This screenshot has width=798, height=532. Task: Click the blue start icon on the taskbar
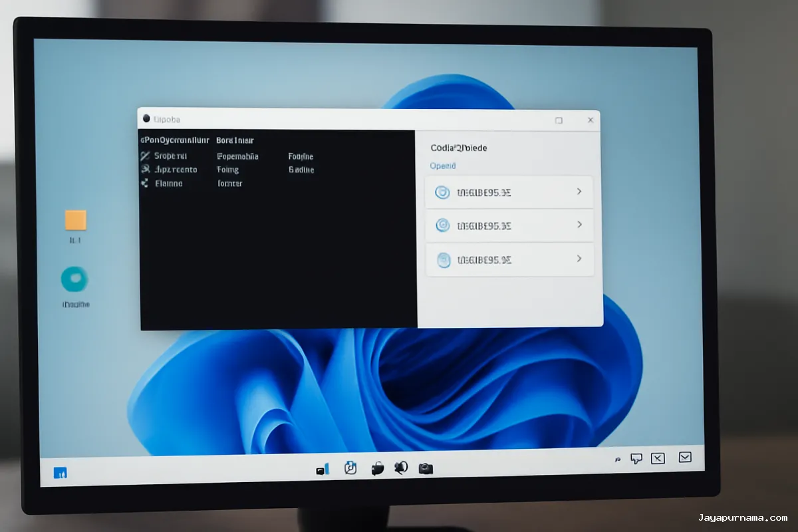click(x=60, y=473)
